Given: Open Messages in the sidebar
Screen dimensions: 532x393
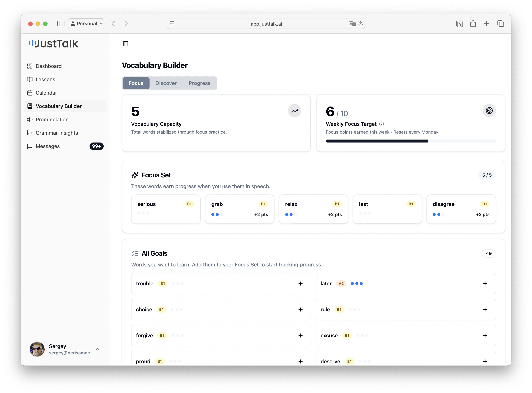Looking at the screenshot, I should [x=65, y=146].
